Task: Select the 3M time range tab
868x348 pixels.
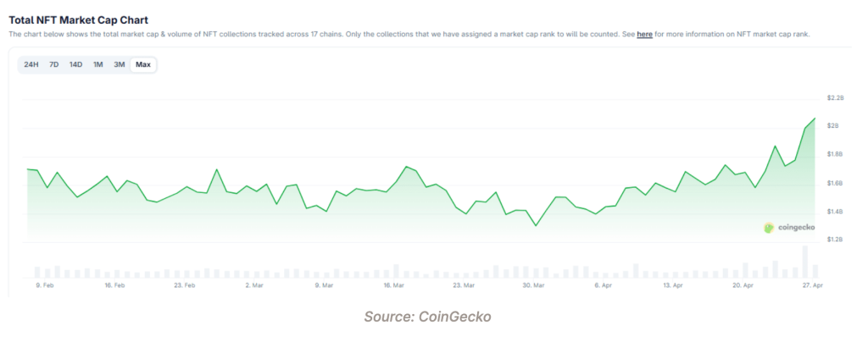Action: 120,64
